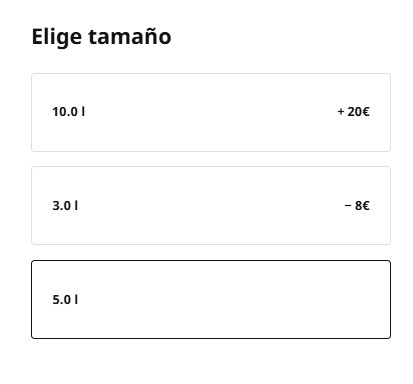
Task: Click the '10.0 l' text label
Action: [69, 112]
